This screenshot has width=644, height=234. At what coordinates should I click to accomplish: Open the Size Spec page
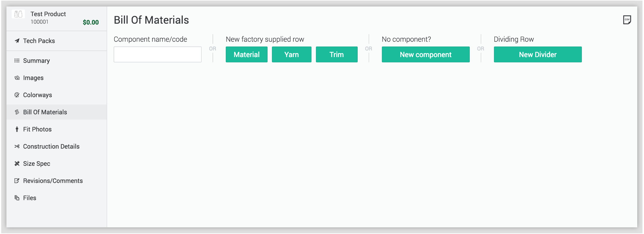tap(37, 163)
